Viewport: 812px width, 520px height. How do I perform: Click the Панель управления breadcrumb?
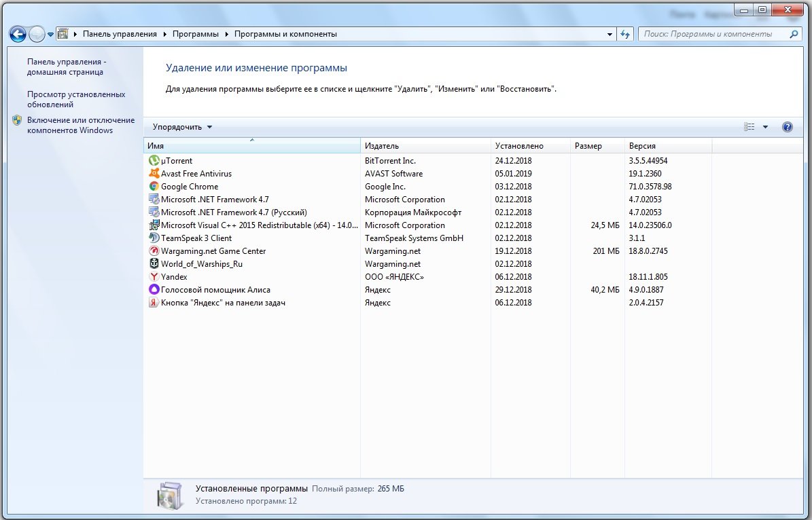click(x=120, y=34)
